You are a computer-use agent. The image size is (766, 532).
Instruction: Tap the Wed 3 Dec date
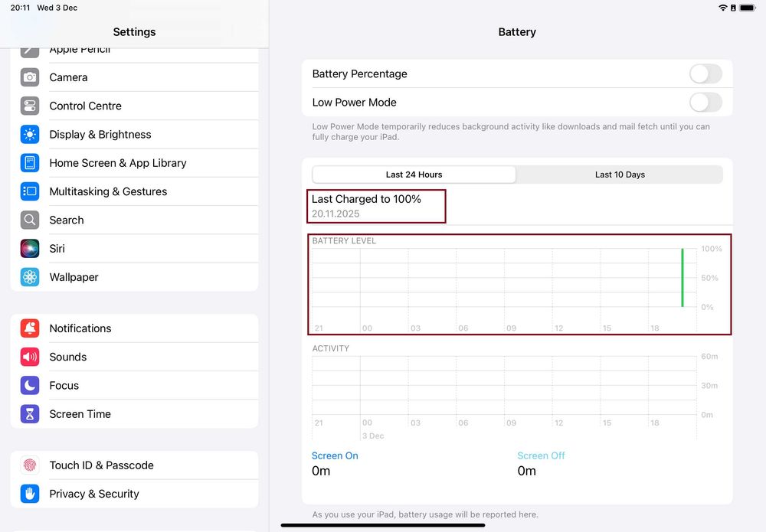coord(57,8)
